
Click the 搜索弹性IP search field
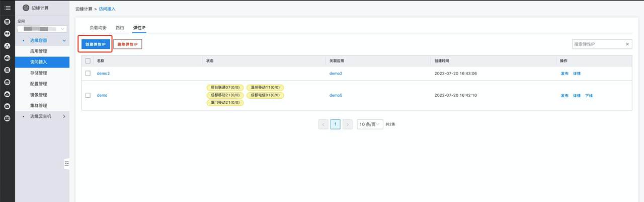(597, 44)
